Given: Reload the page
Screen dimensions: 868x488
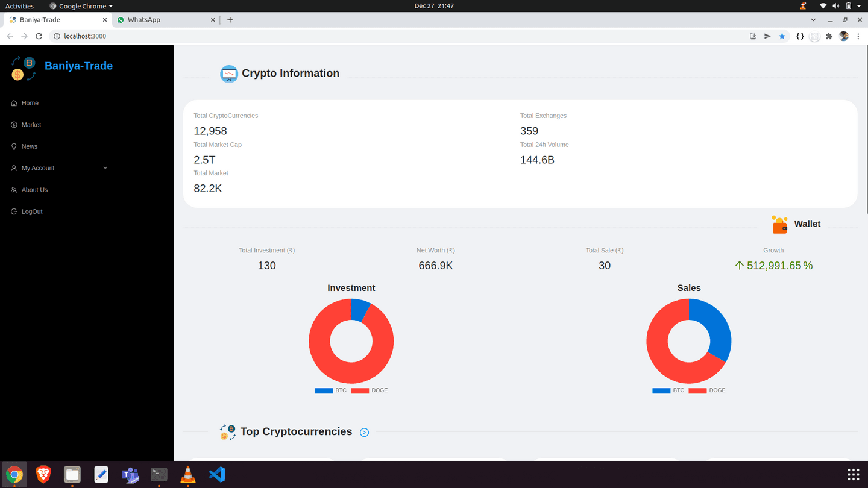Looking at the screenshot, I should (39, 36).
